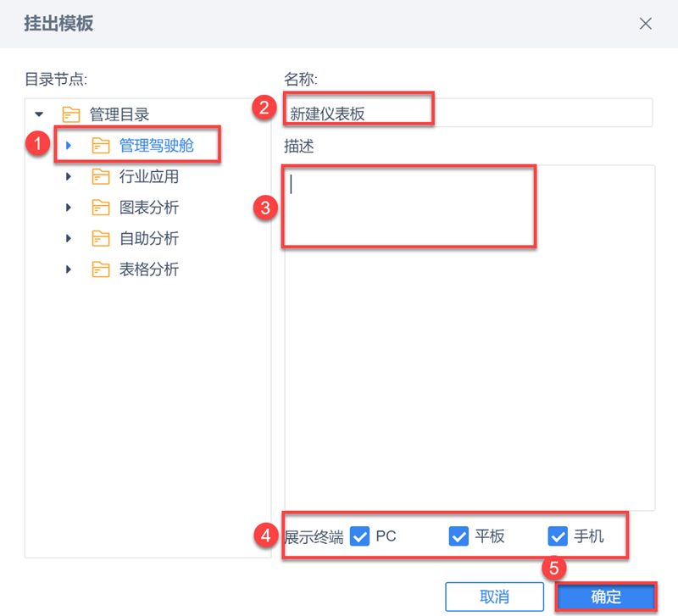This screenshot has height=616, width=678.
Task: Click into the 描述 text area
Action: [469, 339]
